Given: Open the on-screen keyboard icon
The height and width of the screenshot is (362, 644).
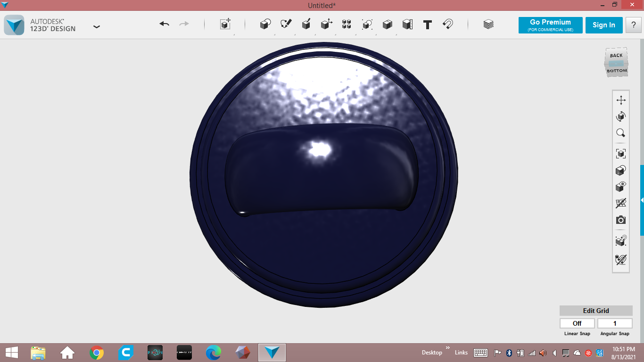Looking at the screenshot, I should [x=480, y=353].
